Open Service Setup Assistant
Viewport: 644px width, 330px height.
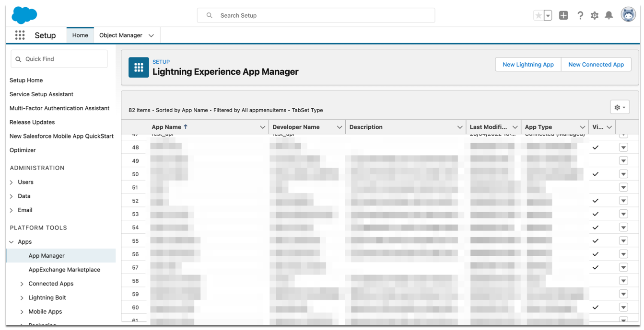(x=41, y=94)
